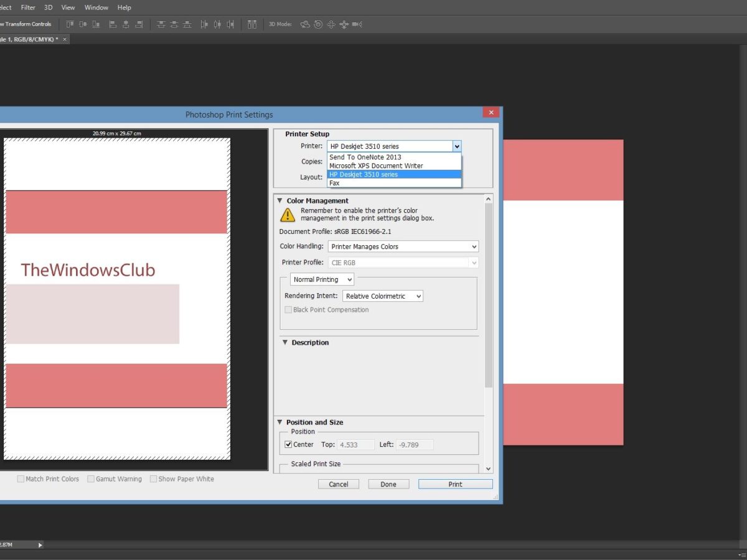This screenshot has width=747, height=560.
Task: Click the Auto-Align Layers icon
Action: tap(251, 24)
